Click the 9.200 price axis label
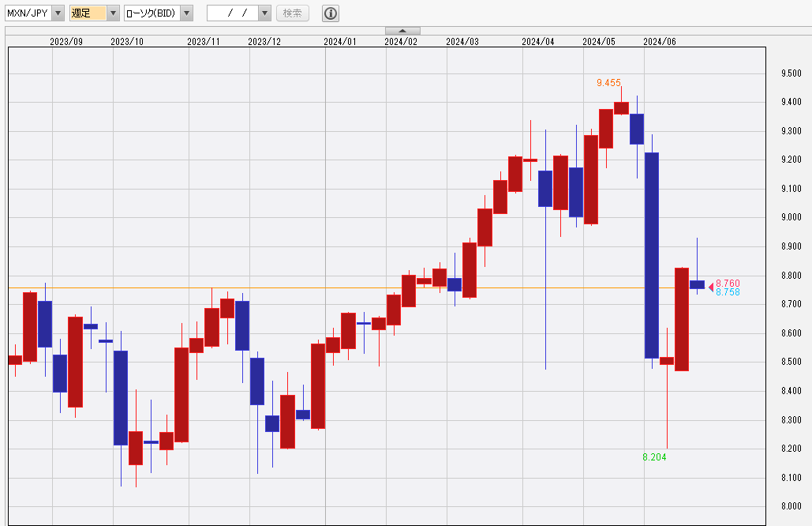Screen dimensions: 812x526 (x=791, y=159)
